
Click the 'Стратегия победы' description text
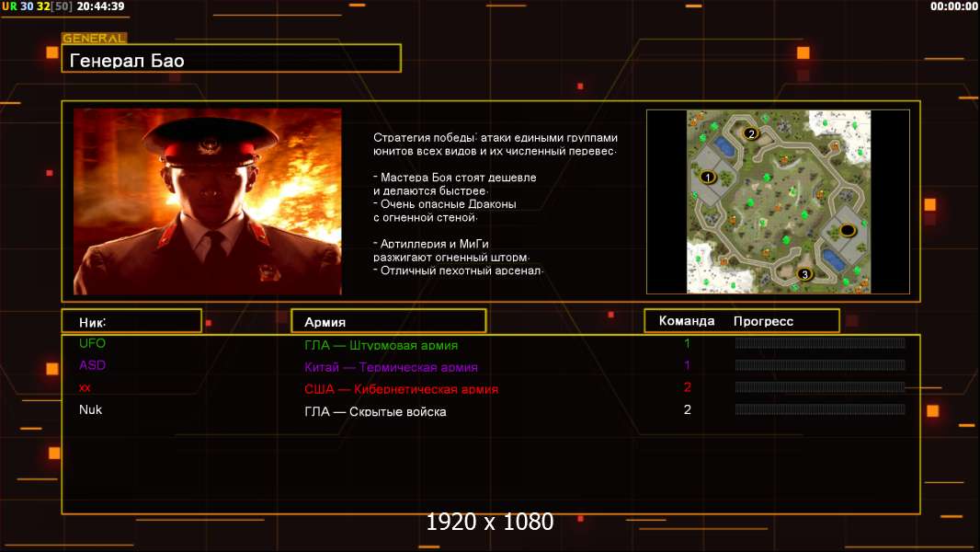click(496, 144)
